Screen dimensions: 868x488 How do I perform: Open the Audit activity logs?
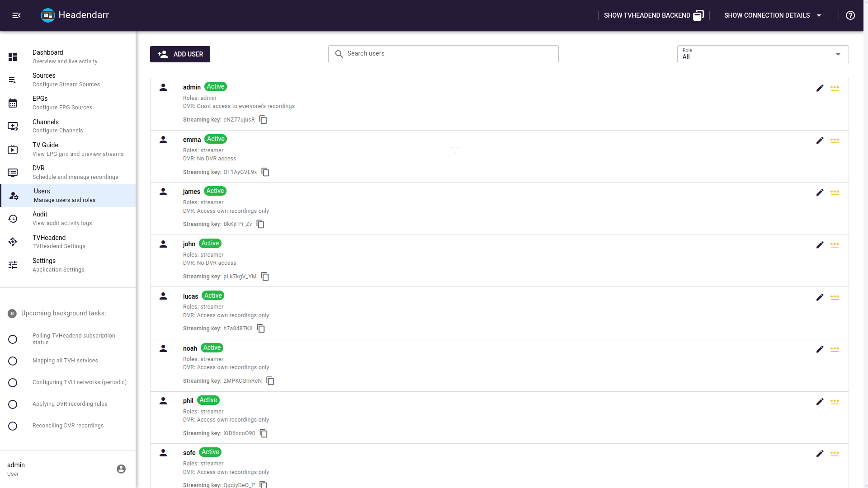(40, 218)
